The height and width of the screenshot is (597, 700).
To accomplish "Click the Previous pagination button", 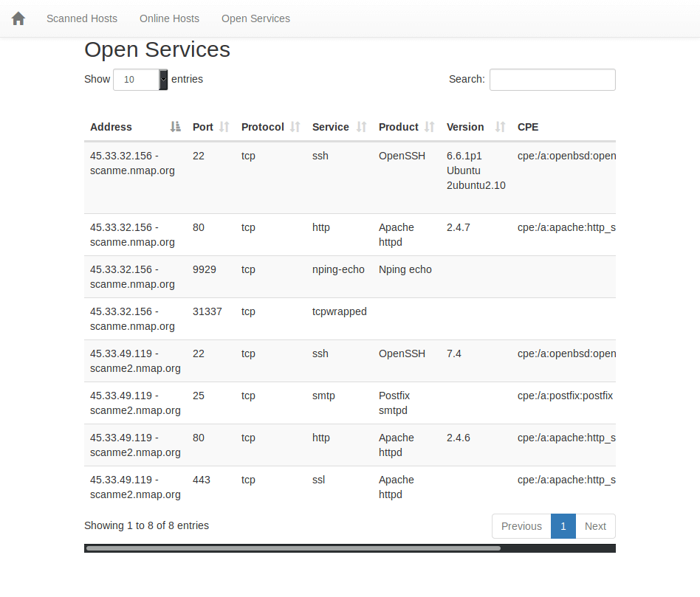I will pyautogui.click(x=521, y=526).
